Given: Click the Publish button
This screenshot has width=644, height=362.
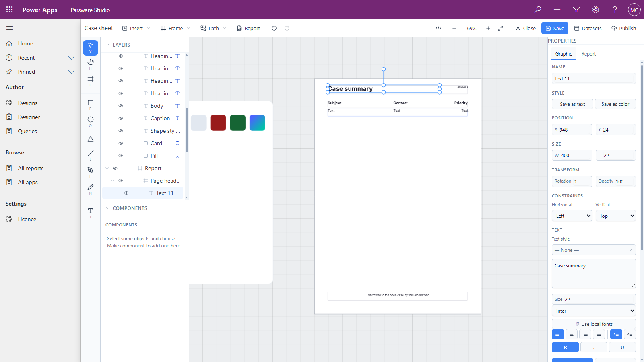Looking at the screenshot, I should tap(623, 28).
